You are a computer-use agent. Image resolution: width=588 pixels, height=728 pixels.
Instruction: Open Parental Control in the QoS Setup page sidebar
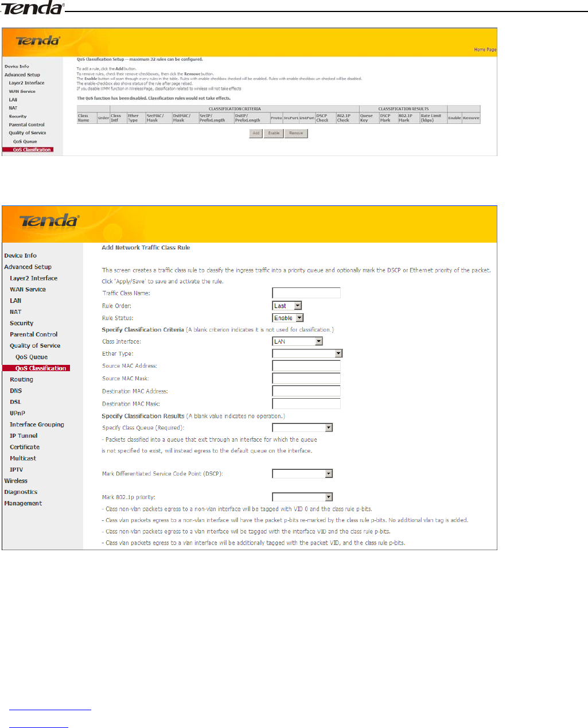[26, 125]
